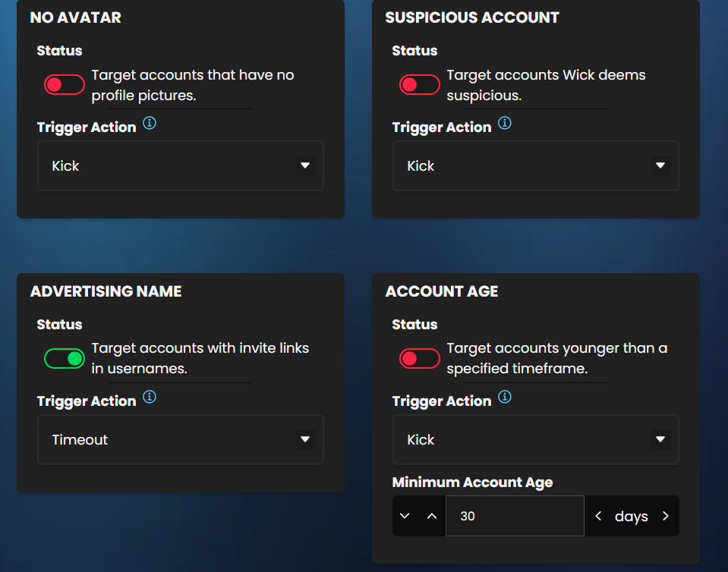Click the minimum account age number field

click(514, 517)
